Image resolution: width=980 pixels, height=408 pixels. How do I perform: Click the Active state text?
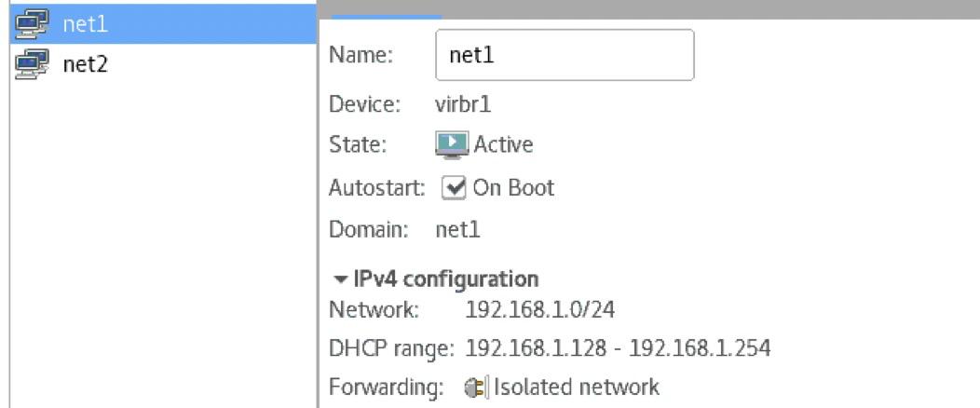coord(503,145)
